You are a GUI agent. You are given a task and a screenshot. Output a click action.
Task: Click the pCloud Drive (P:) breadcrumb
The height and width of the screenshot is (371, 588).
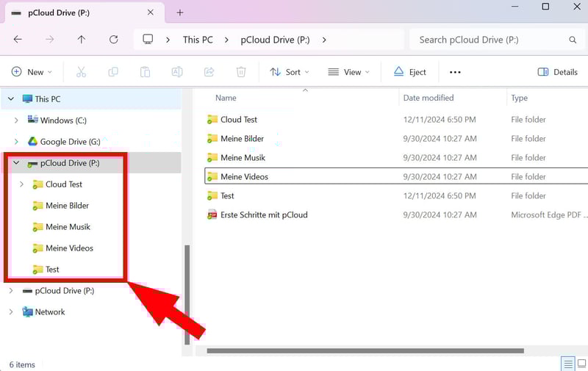(275, 40)
